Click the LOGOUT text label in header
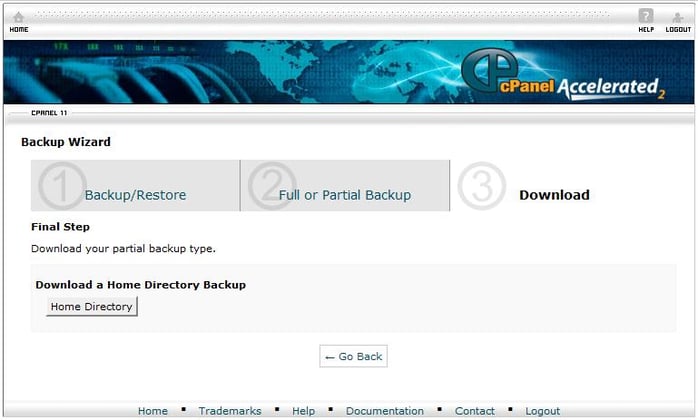 678,29
